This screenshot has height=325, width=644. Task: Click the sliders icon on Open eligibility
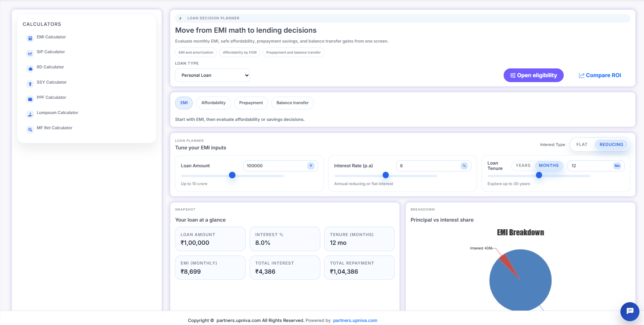click(513, 75)
